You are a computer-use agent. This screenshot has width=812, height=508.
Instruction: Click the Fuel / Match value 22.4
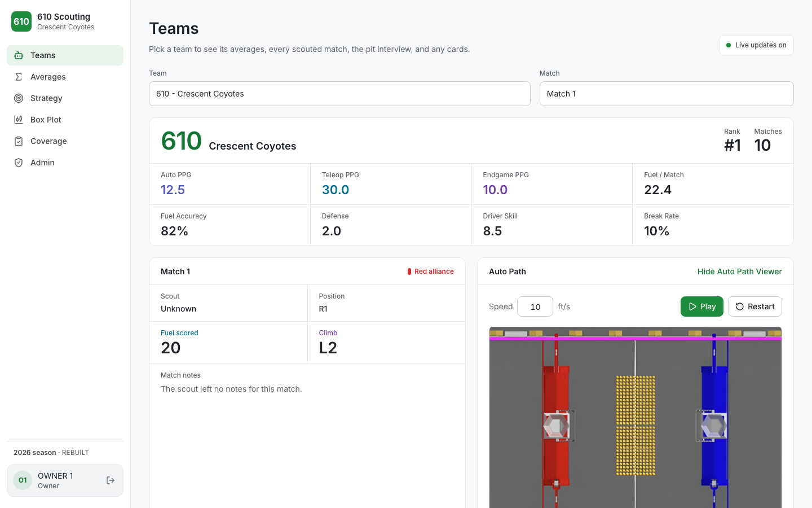click(657, 190)
